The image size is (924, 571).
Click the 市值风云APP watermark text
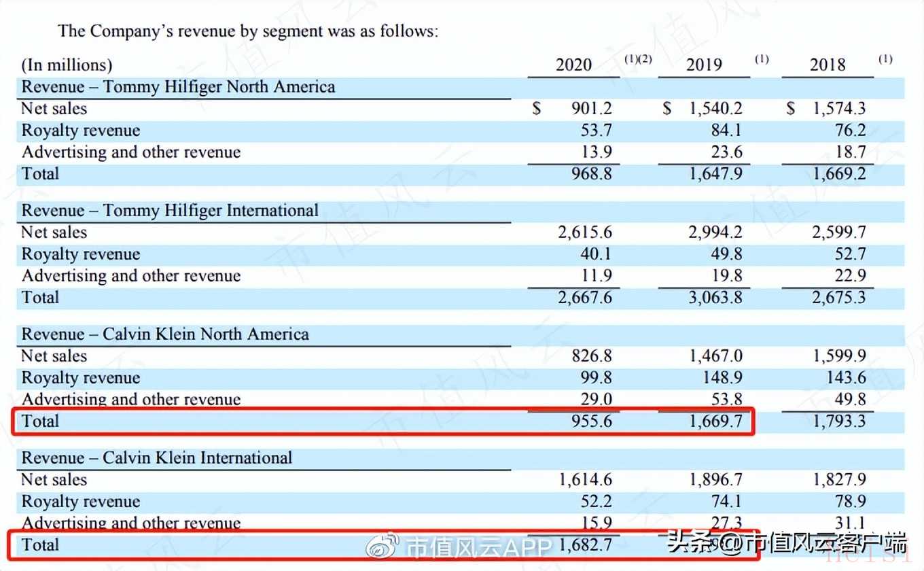coord(478,546)
